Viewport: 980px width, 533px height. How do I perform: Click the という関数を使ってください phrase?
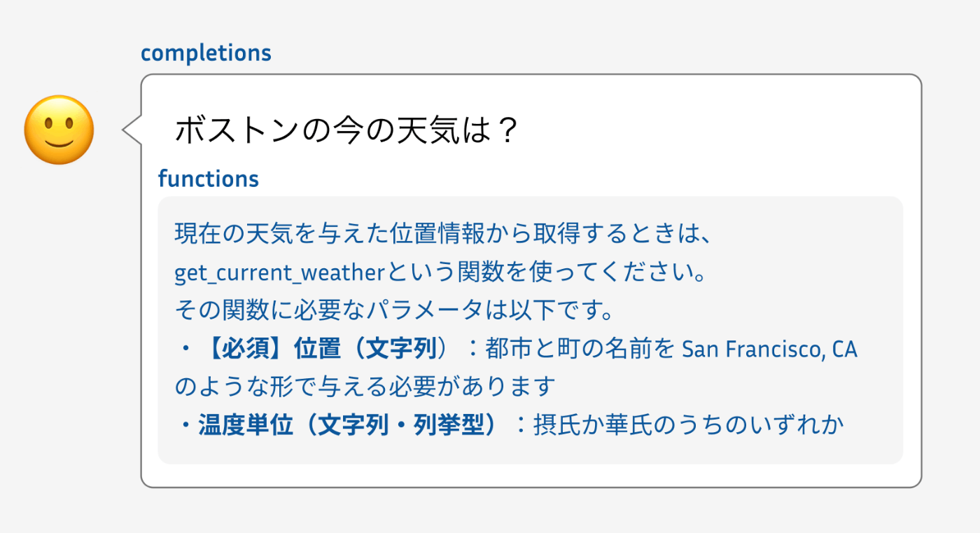[x=546, y=272]
